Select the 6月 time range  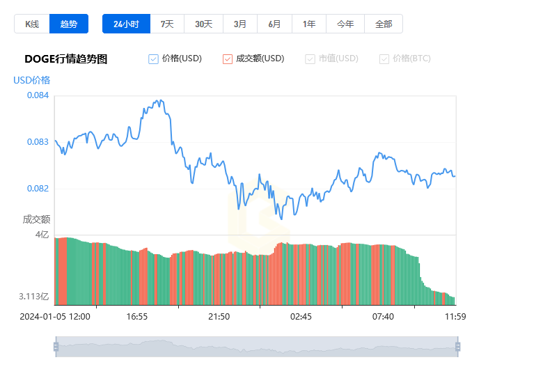[x=274, y=24]
